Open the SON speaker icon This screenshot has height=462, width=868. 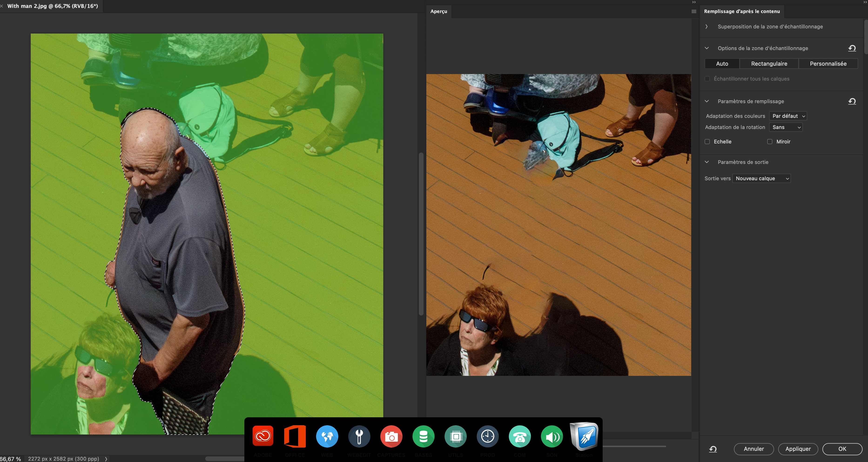click(x=552, y=436)
